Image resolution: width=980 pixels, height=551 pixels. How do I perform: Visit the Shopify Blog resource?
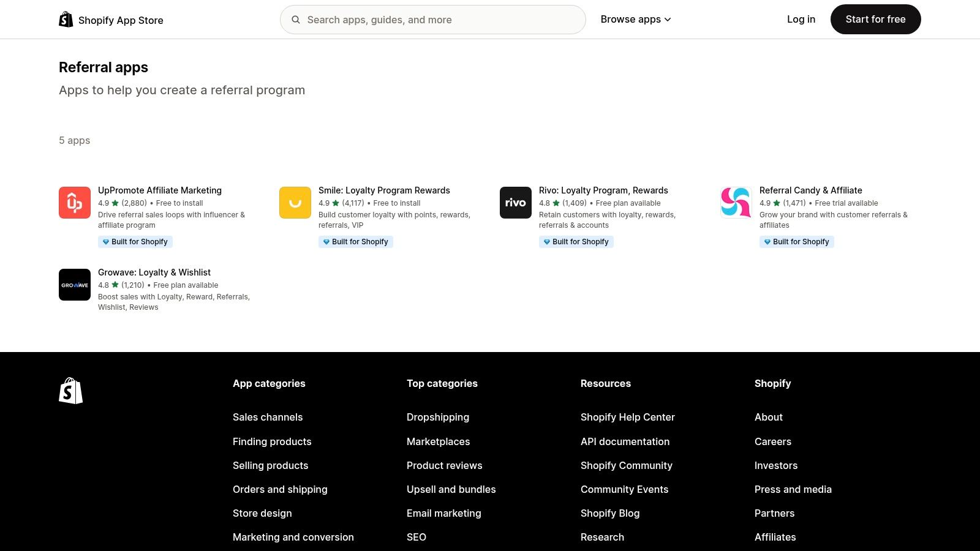point(609,513)
